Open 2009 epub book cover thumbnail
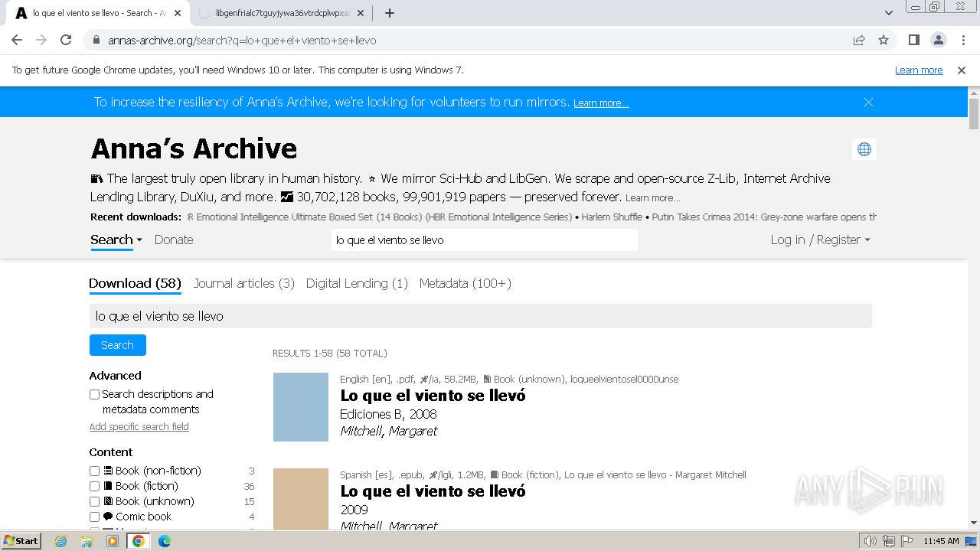 301,499
